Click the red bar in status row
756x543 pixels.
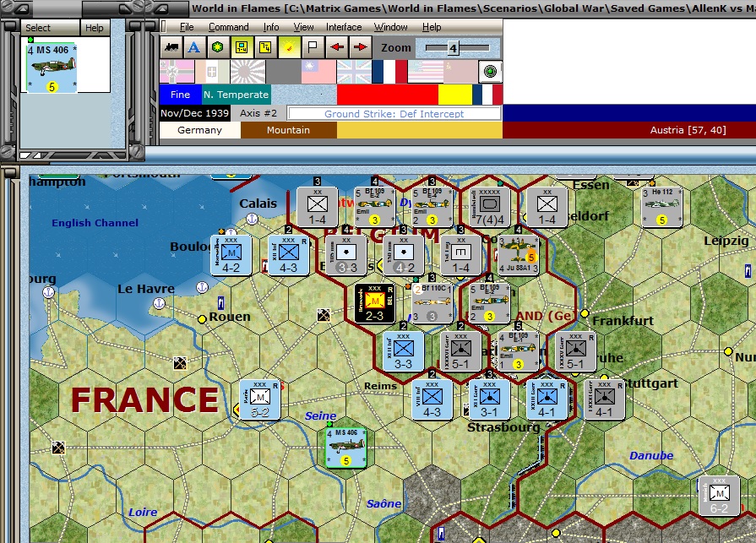click(388, 95)
